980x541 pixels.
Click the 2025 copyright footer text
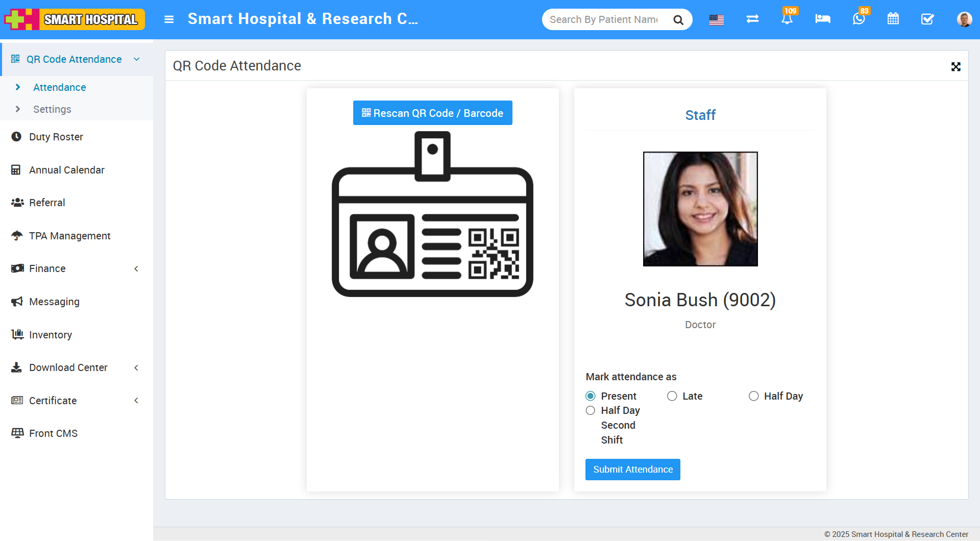896,534
